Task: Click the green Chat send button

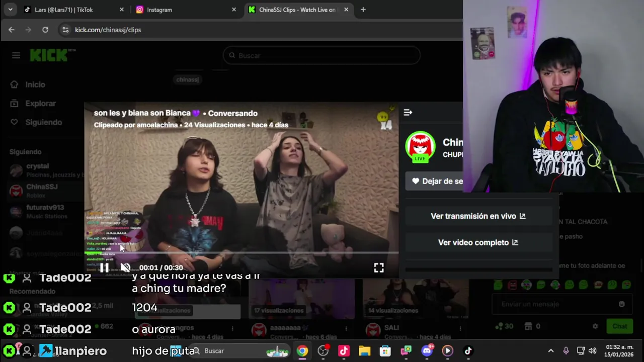Action: [x=619, y=326]
